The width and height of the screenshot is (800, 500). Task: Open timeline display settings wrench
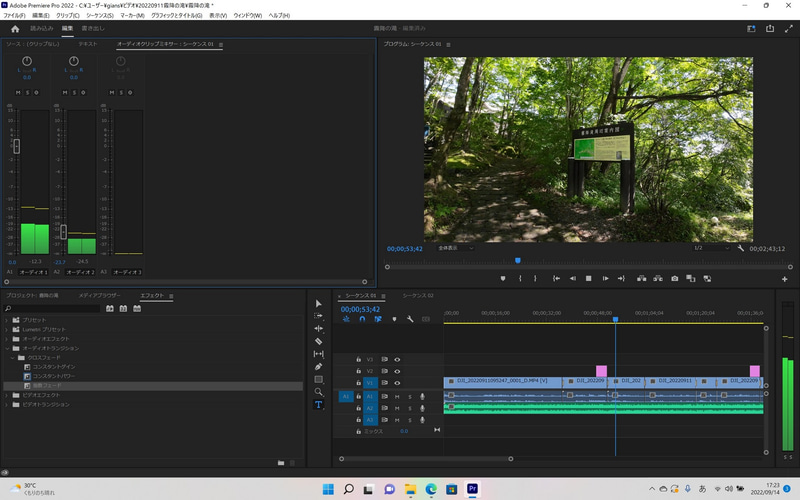(x=409, y=319)
